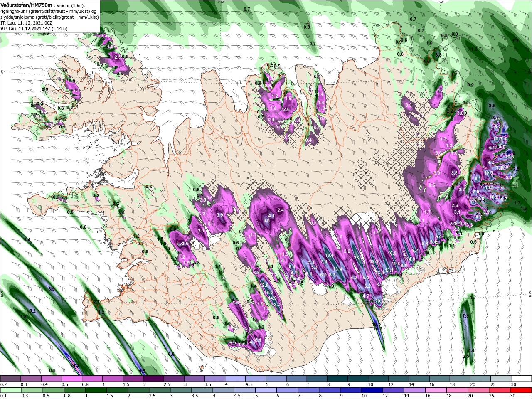The width and height of the screenshot is (532, 399).
Task: Pick the lavender snow swatch at 4
Action: pyautogui.click(x=234, y=379)
